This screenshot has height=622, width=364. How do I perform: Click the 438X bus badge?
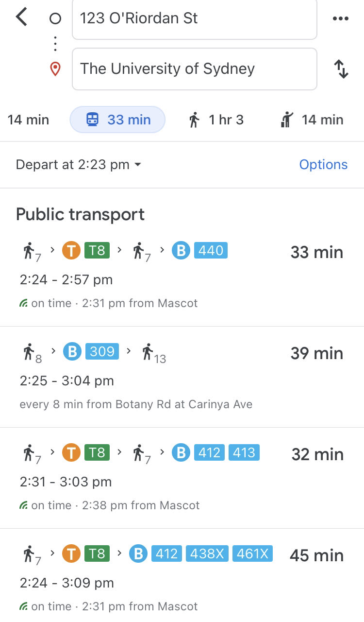[207, 553]
